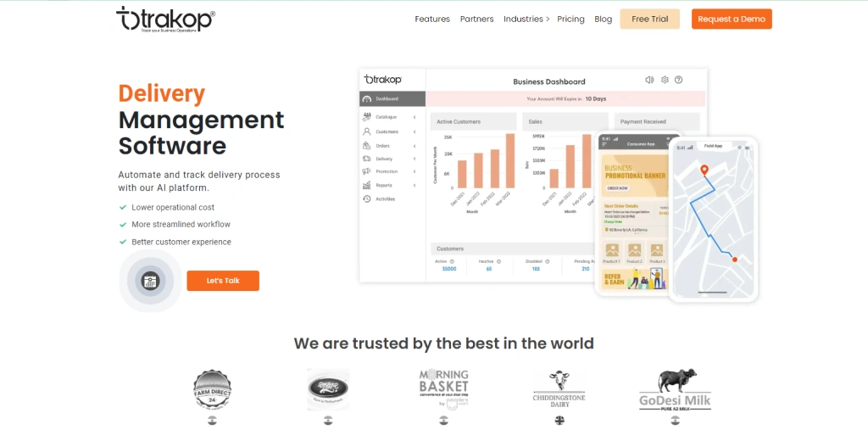868x441 pixels.
Task: Click the Sales chart panel header
Action: pos(565,121)
